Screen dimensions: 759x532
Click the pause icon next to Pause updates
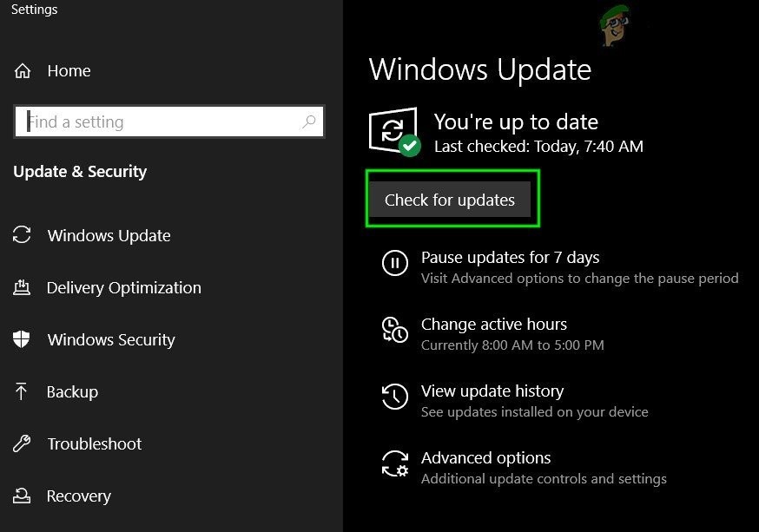(x=395, y=264)
